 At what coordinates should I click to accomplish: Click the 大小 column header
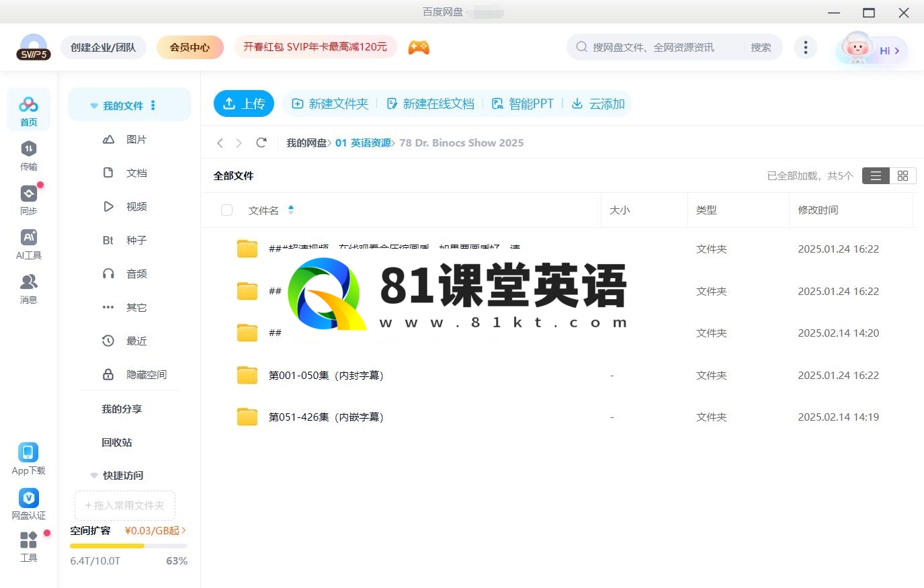coord(620,210)
